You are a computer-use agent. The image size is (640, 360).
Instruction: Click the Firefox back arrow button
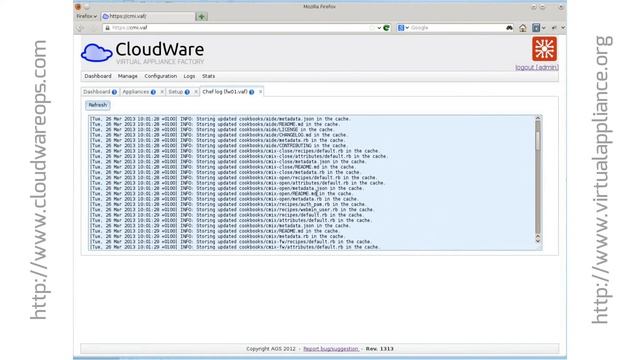pos(80,28)
